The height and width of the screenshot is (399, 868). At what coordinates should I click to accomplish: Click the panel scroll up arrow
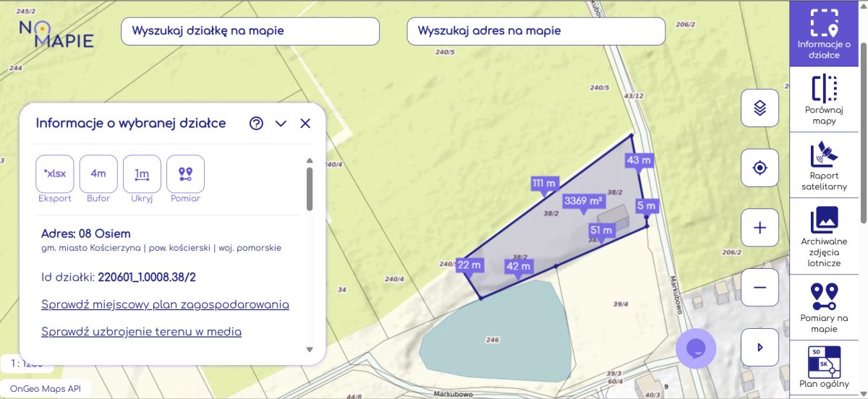310,160
